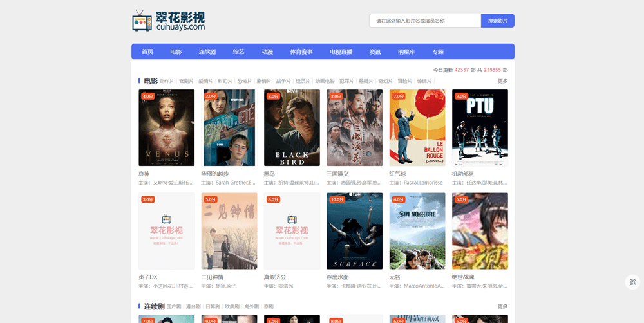Filter series by 欧美剧
The height and width of the screenshot is (323, 644).
pyautogui.click(x=232, y=306)
